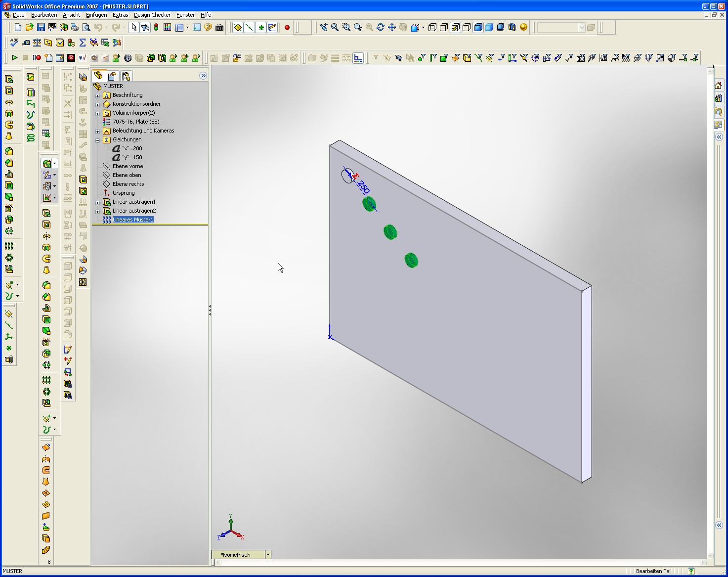
Task: Click the green patterned hole on the plate
Action: (390, 232)
